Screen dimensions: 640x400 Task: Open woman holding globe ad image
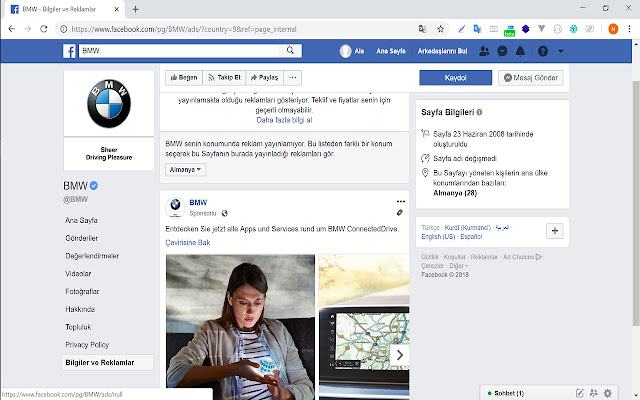240,327
